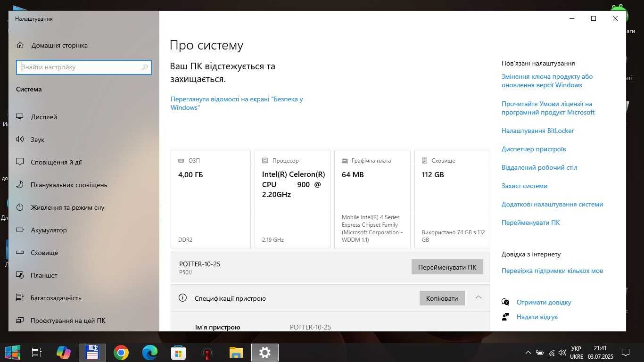This screenshot has width=644, height=362.
Task: Open Перевірка підтримки кількох мов link
Action: 552,271
